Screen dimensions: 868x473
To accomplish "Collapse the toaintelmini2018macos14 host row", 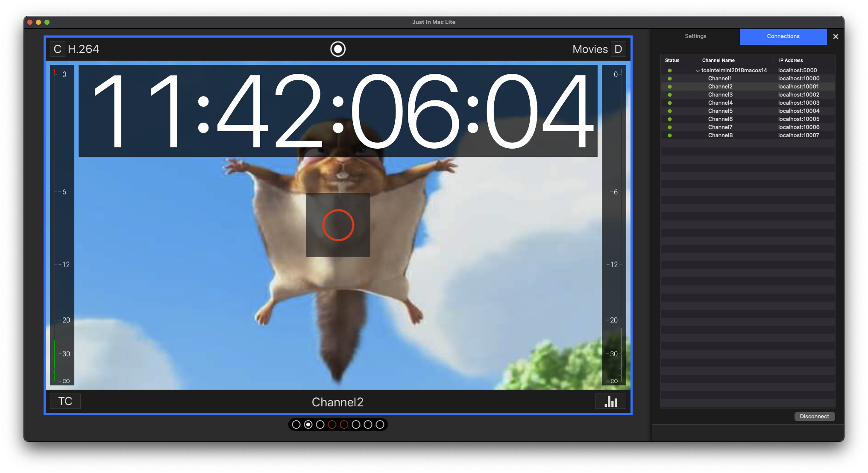I will [x=698, y=71].
